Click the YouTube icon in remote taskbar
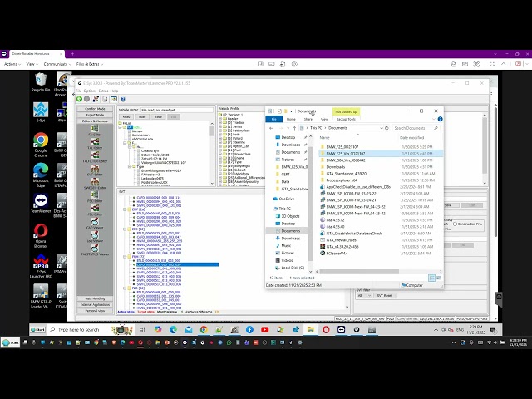 tap(264, 329)
